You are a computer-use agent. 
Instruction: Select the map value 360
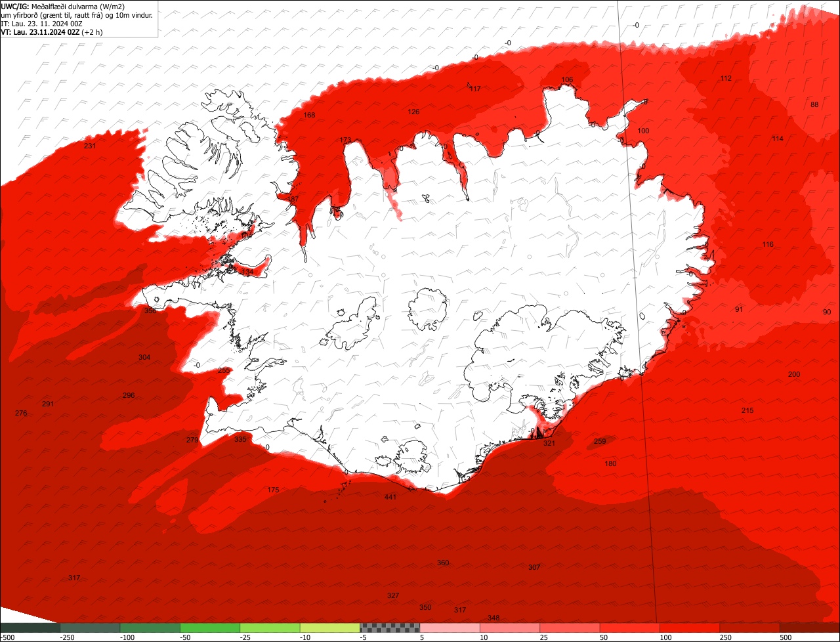(443, 563)
